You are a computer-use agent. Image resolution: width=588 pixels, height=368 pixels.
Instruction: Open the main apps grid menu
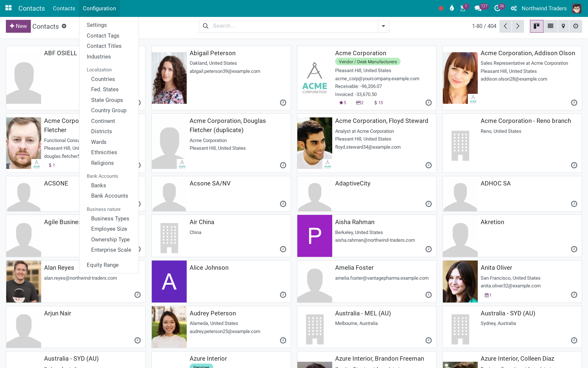(x=8, y=8)
